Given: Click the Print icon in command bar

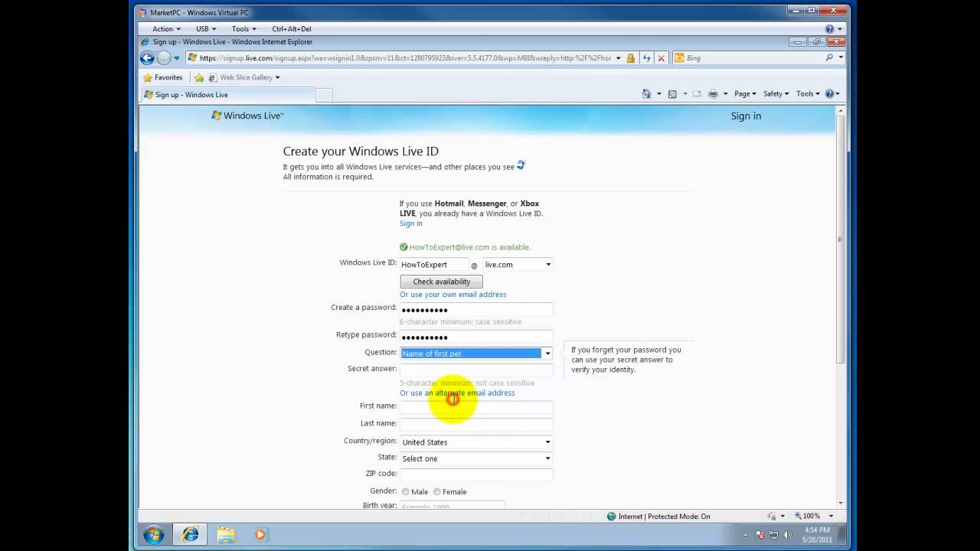Looking at the screenshot, I should point(713,94).
